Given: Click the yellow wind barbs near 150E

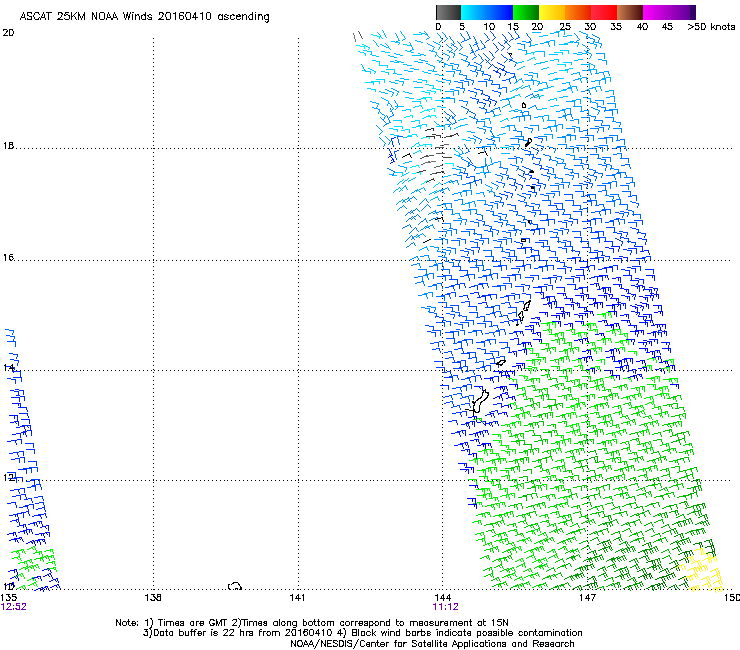Looking at the screenshot, I should point(702,570).
